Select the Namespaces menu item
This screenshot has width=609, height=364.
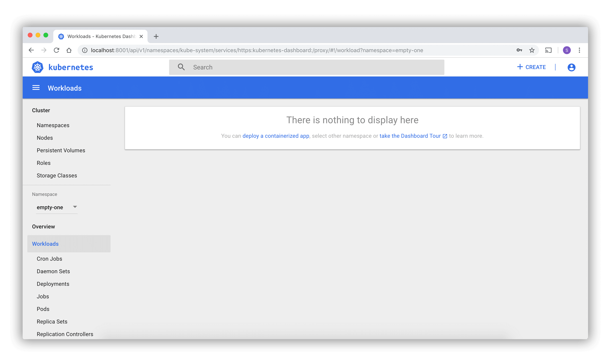53,125
